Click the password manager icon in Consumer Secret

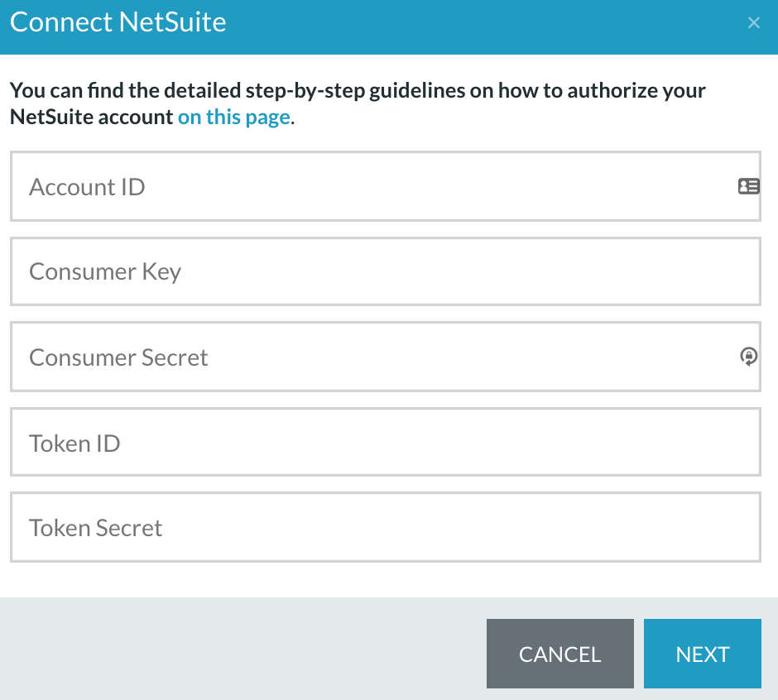749,356
